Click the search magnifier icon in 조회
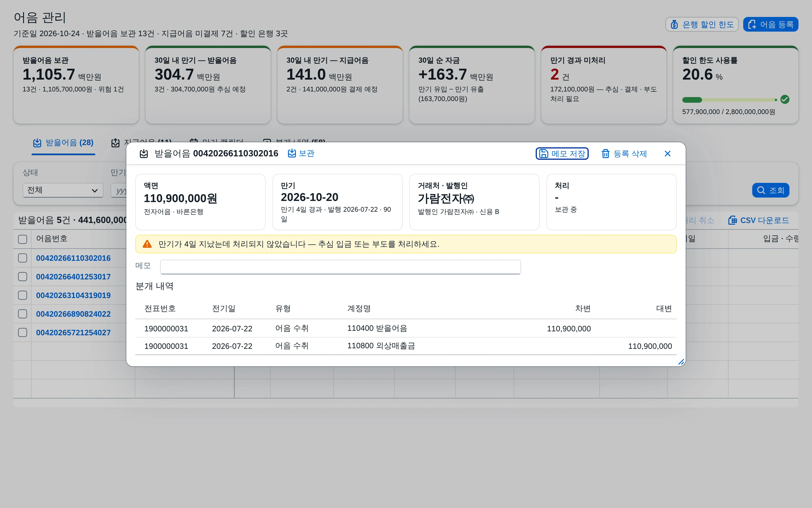Image resolution: width=812 pixels, height=508 pixels. click(x=761, y=190)
